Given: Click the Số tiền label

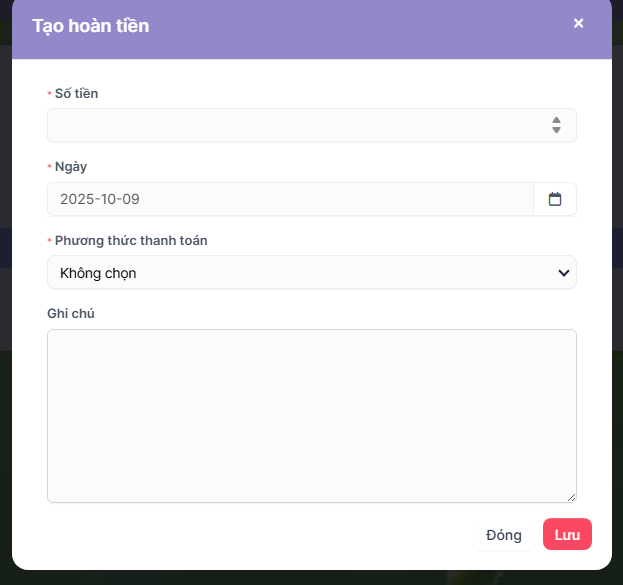Looking at the screenshot, I should point(76,93).
